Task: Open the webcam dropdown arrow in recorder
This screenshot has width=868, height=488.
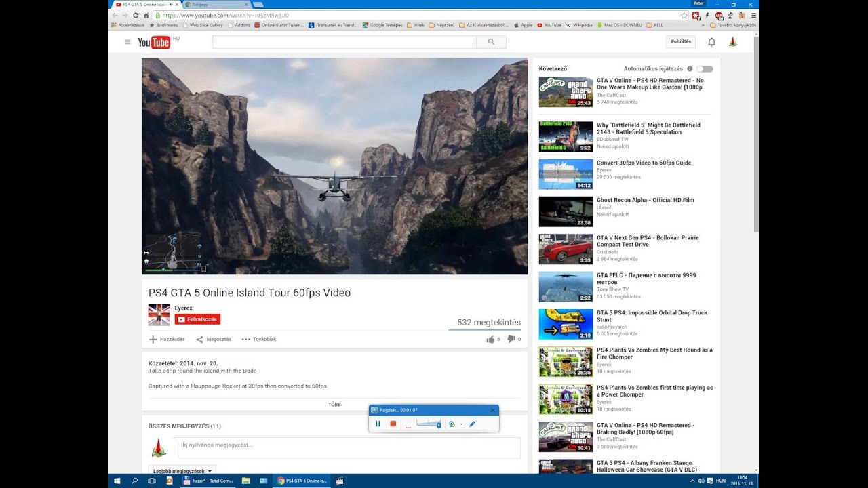Action: pos(462,424)
